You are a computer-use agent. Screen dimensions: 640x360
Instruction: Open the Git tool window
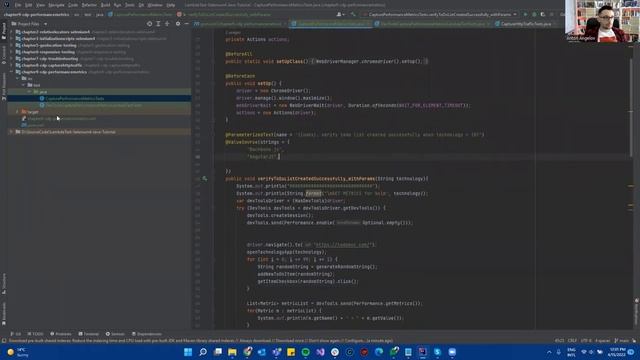click(16, 334)
